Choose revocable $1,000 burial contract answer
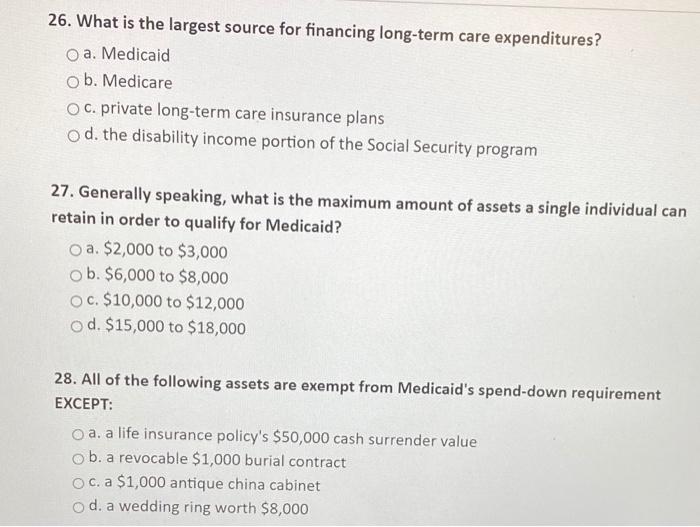The height and width of the screenshot is (527, 700). [79, 459]
